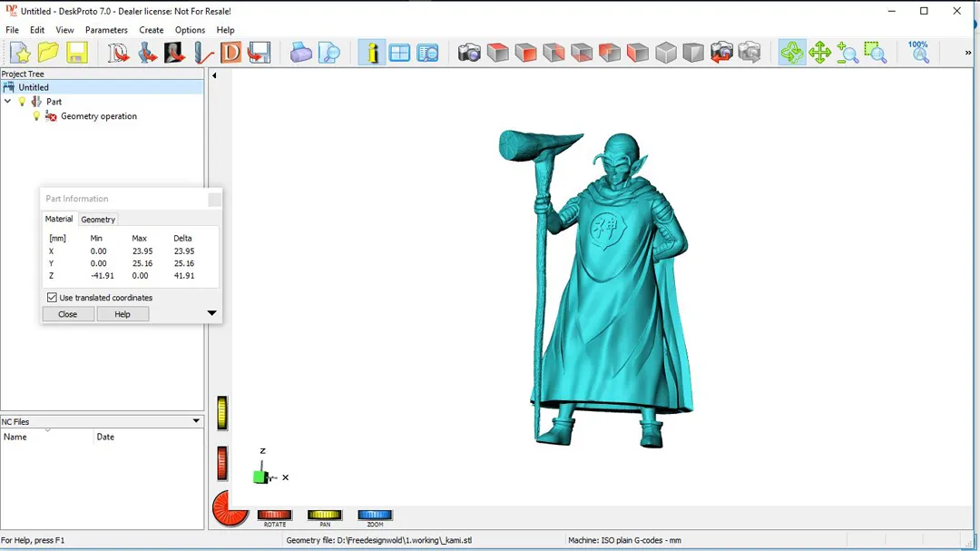
Task: Open the Edit menu
Action: pyautogui.click(x=37, y=30)
